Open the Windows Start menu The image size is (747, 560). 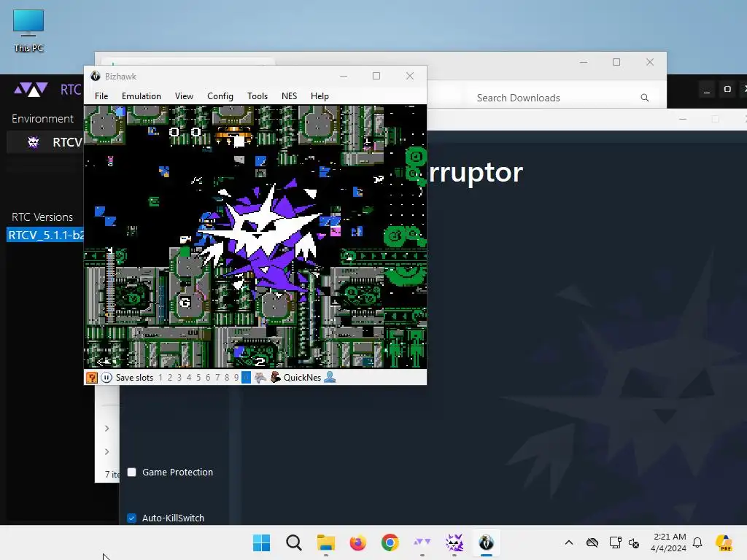point(262,542)
